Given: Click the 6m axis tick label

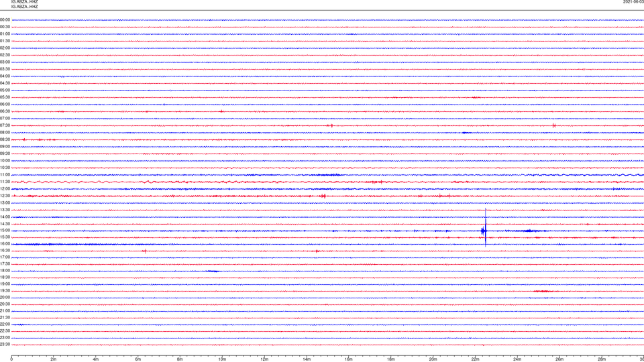Looking at the screenshot, I should (x=138, y=359).
